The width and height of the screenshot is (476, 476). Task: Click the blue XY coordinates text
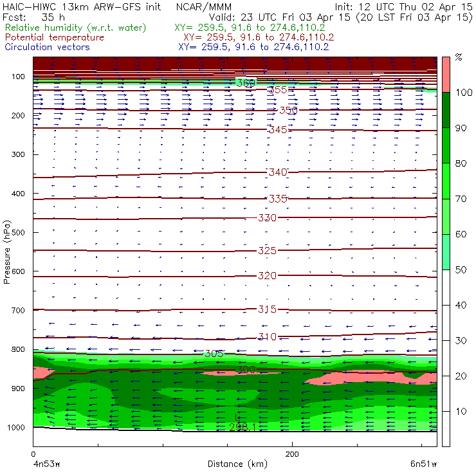coord(253,47)
